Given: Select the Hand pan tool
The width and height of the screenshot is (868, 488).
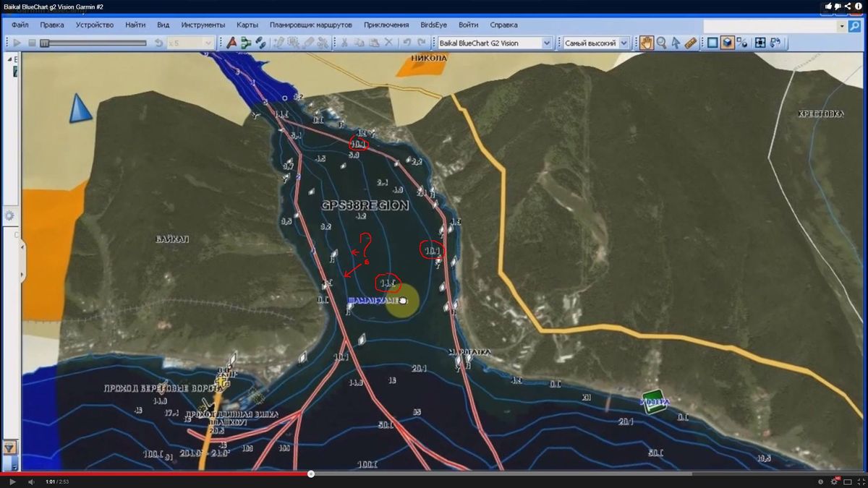Looking at the screenshot, I should [646, 43].
